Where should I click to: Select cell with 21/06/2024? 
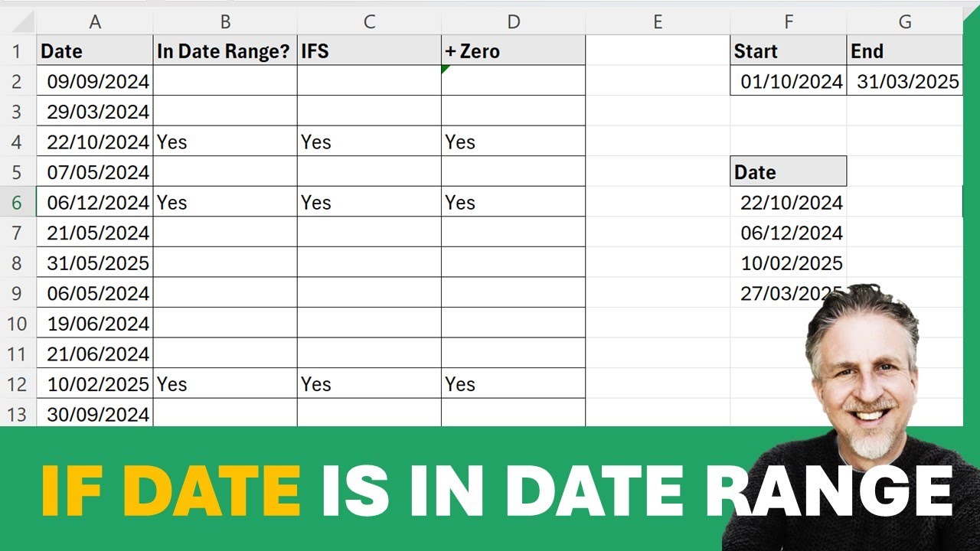(95, 354)
